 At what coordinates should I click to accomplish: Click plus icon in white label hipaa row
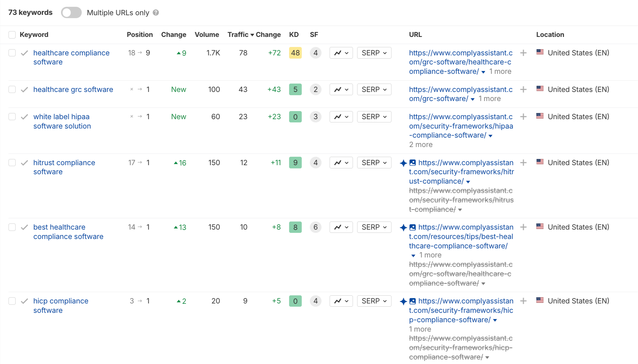523,117
